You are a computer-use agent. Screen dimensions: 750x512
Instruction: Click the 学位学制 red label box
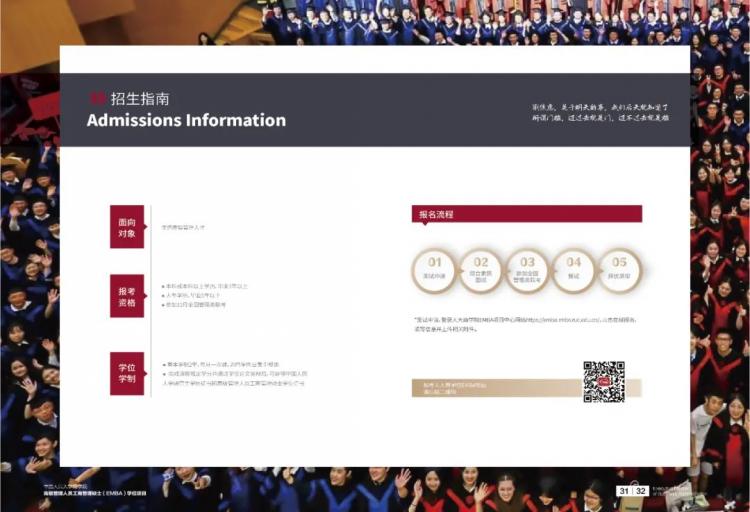coord(127,373)
